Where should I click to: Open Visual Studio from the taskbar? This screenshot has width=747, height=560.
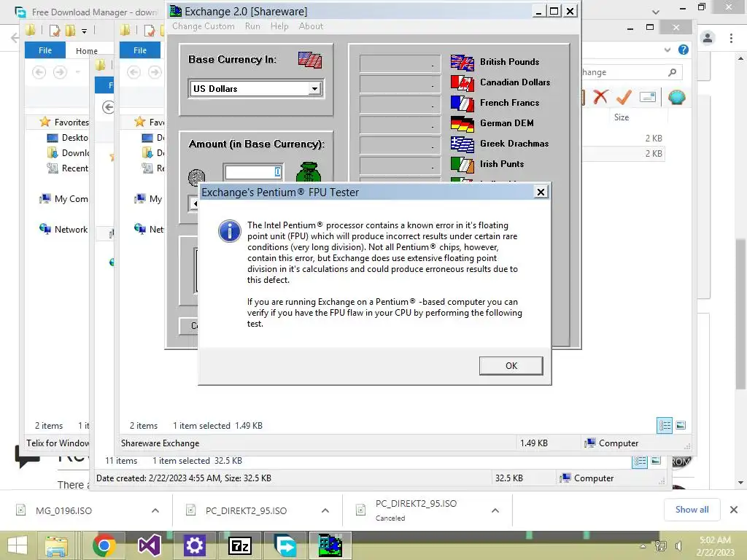149,545
